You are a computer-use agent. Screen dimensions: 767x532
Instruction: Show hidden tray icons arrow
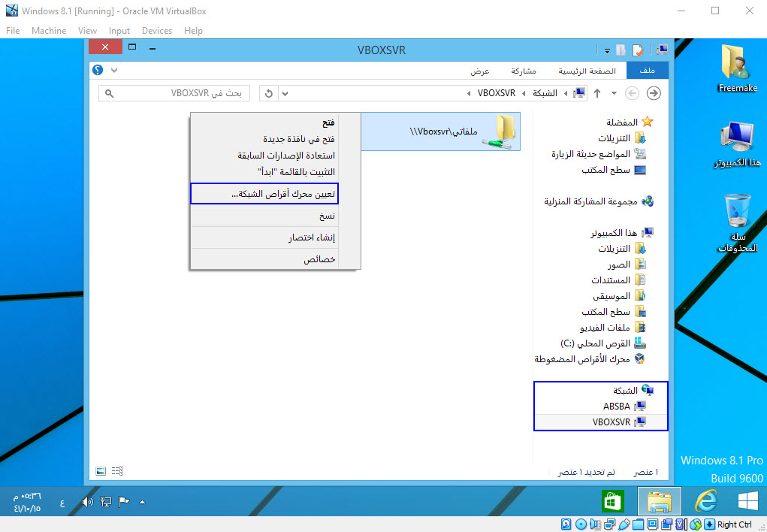tap(142, 502)
